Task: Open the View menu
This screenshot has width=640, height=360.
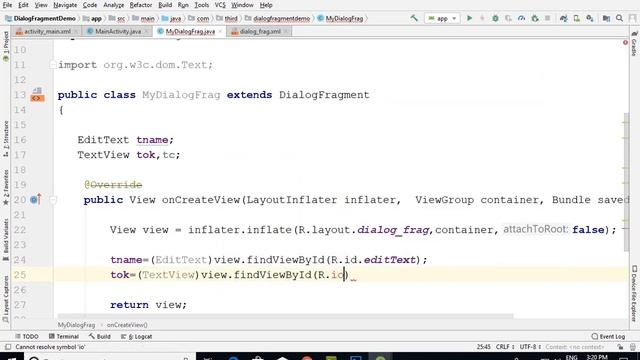Action: click(x=41, y=5)
